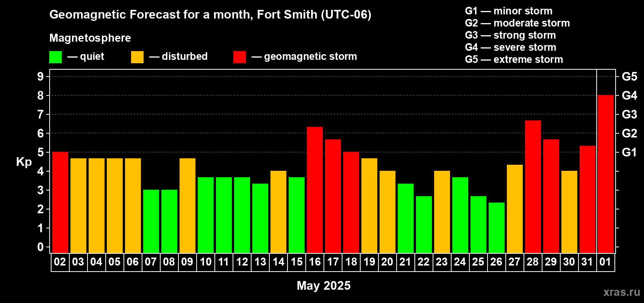The width and height of the screenshot is (644, 303).
Task: Select the green bar for May 07
Action: tap(151, 222)
